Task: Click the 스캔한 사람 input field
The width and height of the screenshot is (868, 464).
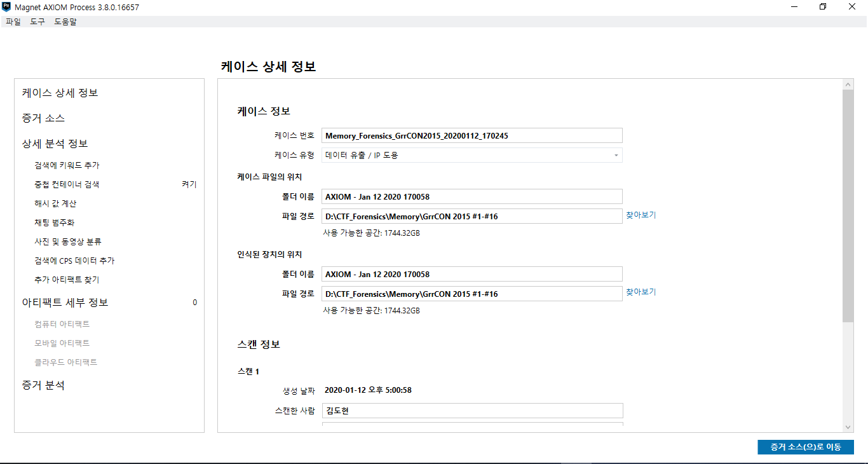Action: [472, 411]
